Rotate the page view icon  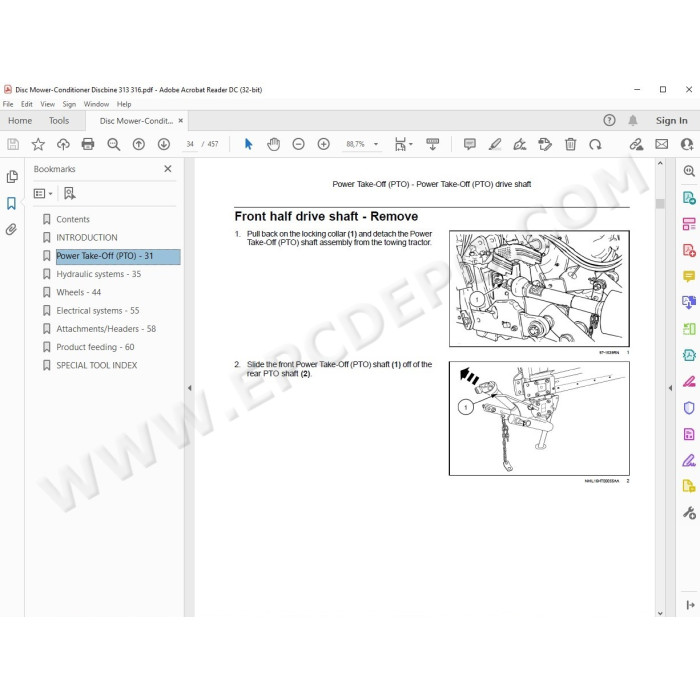pyautogui.click(x=595, y=144)
